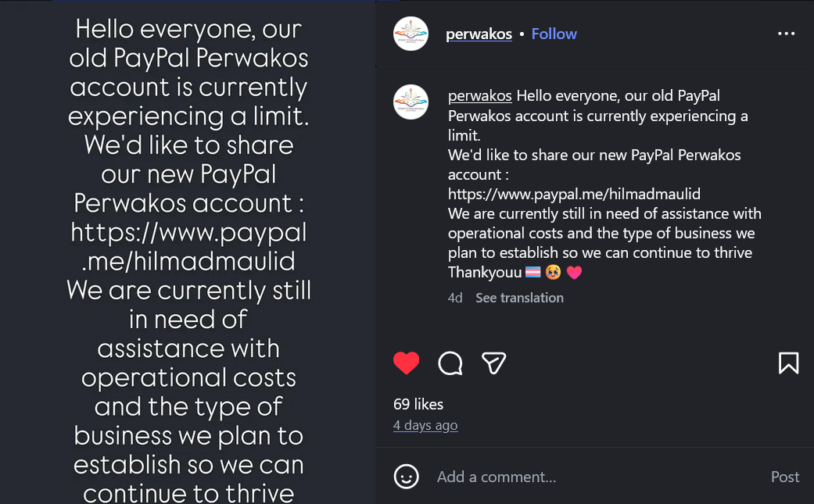
Task: Unlike the post with the red heart
Action: 406,363
